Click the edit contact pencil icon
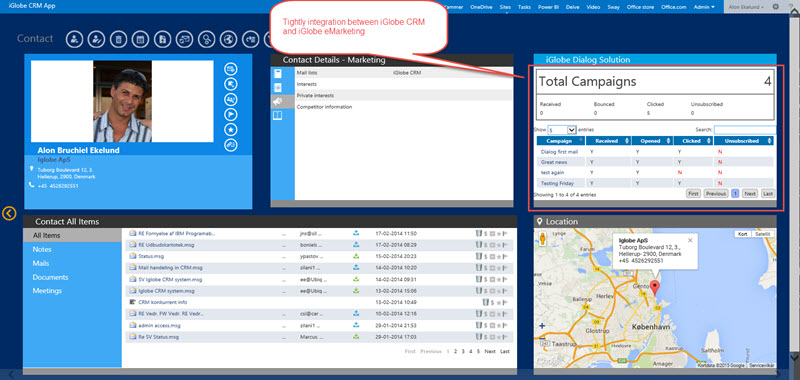800x380 pixels. pyautogui.click(x=96, y=39)
